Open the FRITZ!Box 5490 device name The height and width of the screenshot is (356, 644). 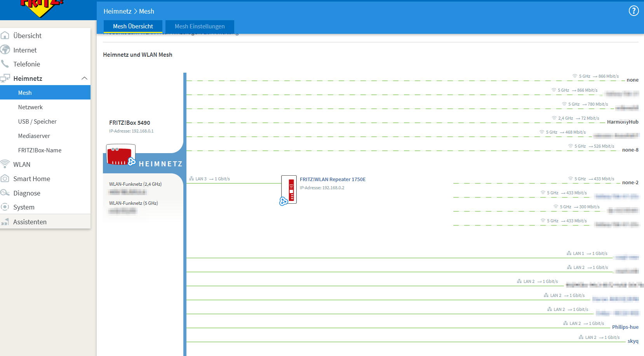(x=129, y=123)
